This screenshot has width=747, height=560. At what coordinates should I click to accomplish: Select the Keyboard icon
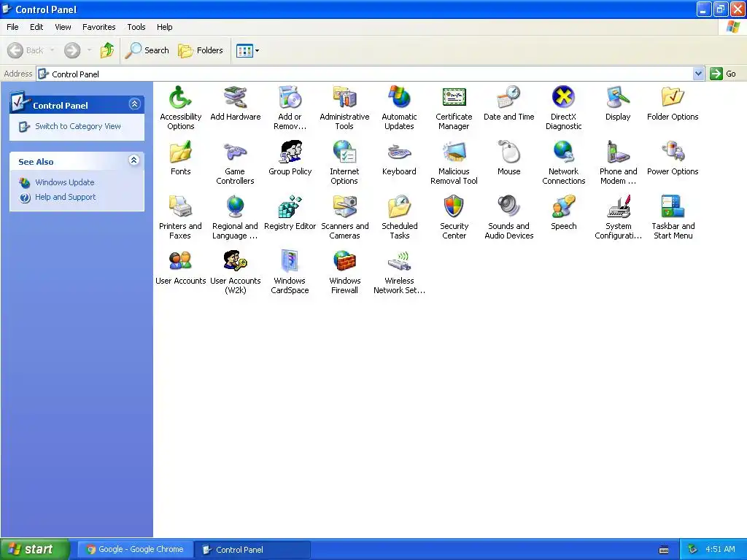coord(399,152)
